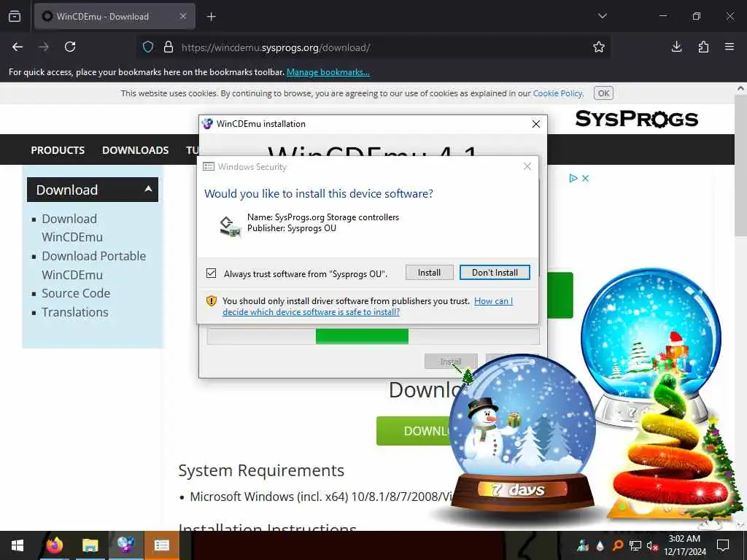This screenshot has width=747, height=560.
Task: Open File Explorer from the taskbar
Action: 90,545
